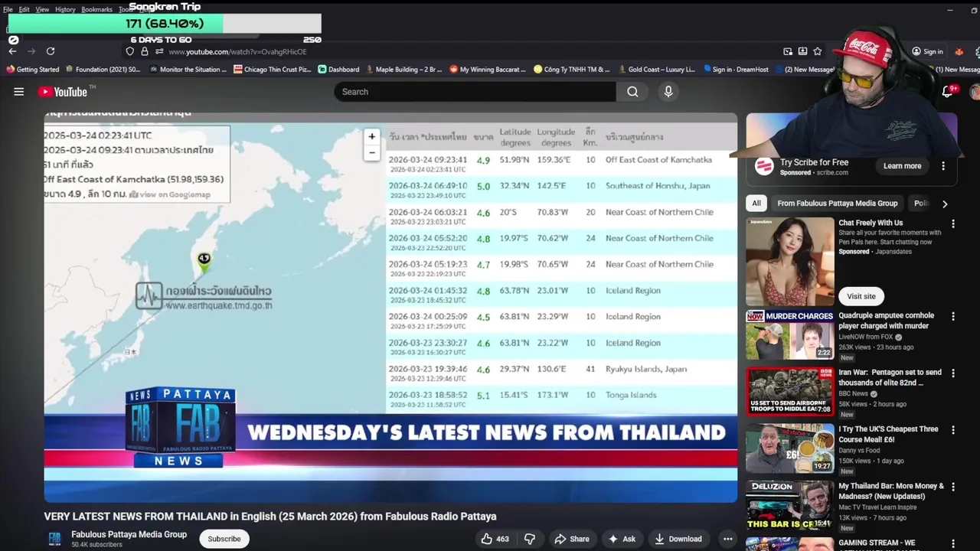Open options for UK's Cheapest Three Course Meal
980x551 pixels.
[953, 430]
